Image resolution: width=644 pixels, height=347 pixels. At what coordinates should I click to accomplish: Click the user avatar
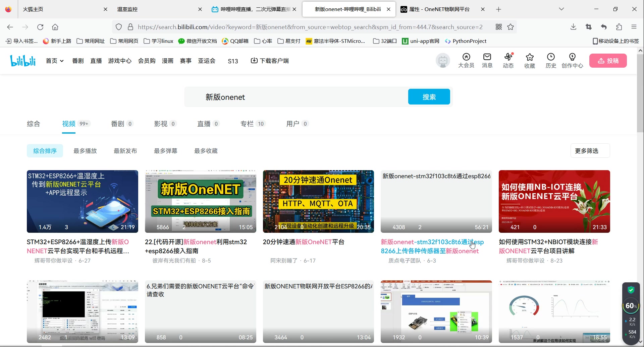[443, 61]
